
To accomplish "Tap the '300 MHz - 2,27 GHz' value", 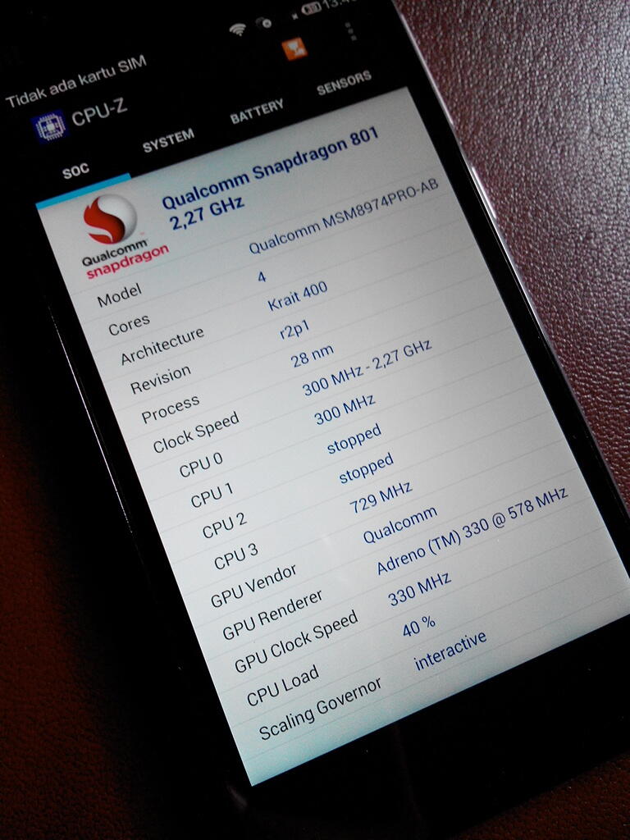I will tap(367, 367).
